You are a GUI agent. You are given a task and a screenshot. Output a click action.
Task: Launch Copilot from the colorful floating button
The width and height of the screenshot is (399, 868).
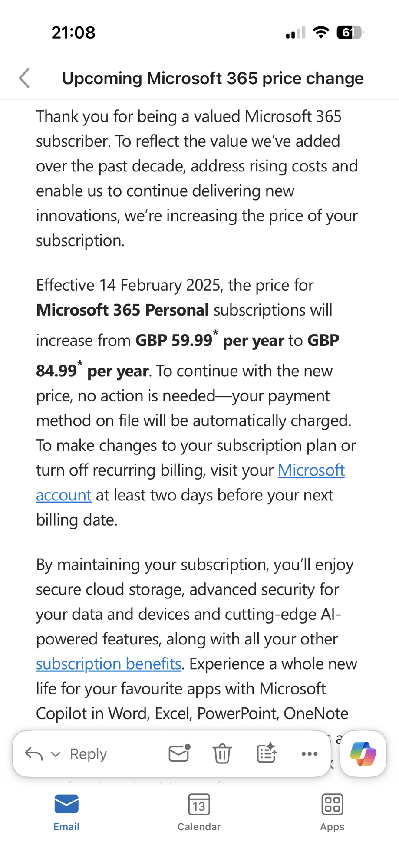click(363, 754)
